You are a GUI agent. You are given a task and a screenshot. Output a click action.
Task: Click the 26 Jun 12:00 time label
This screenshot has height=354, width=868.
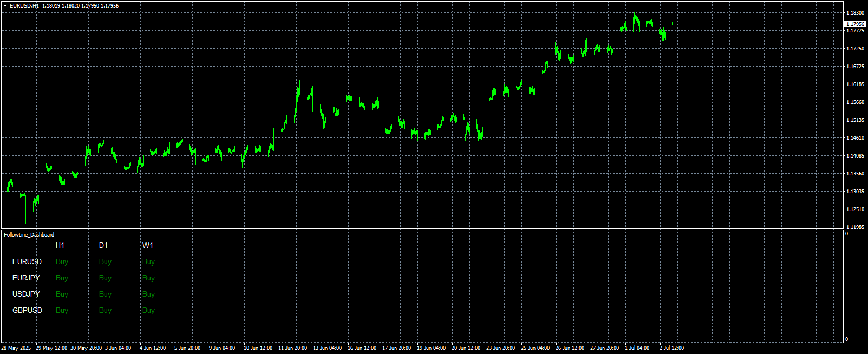(570, 348)
